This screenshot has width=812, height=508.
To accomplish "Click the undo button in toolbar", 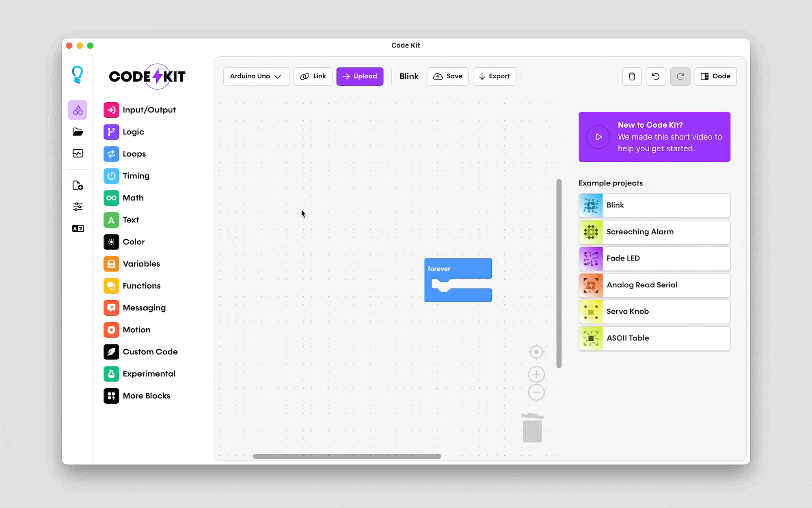I will tap(656, 76).
